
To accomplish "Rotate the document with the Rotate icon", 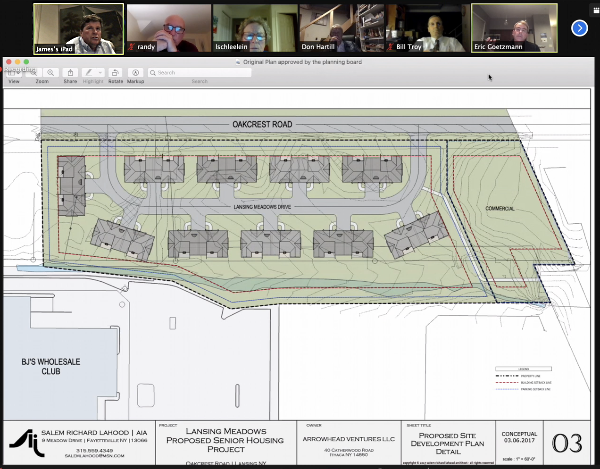I will pyautogui.click(x=115, y=72).
